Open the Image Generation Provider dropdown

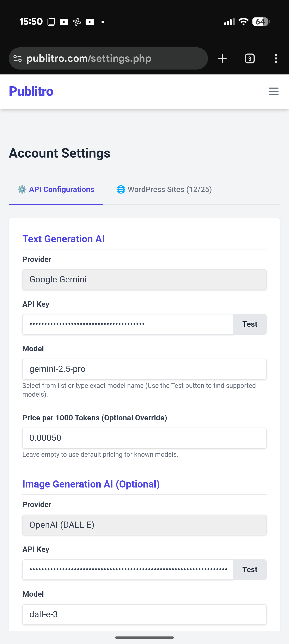(144, 525)
